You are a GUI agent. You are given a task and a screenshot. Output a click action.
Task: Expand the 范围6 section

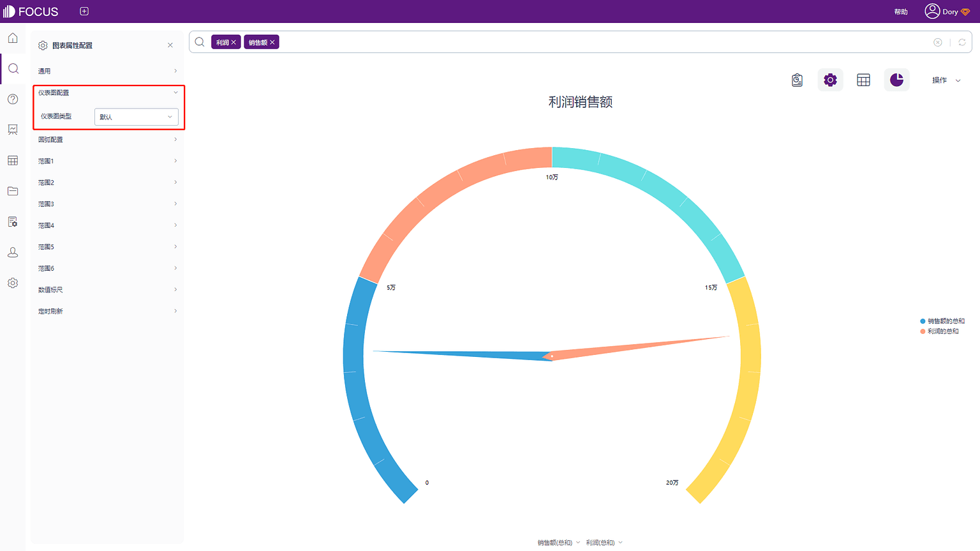click(107, 268)
